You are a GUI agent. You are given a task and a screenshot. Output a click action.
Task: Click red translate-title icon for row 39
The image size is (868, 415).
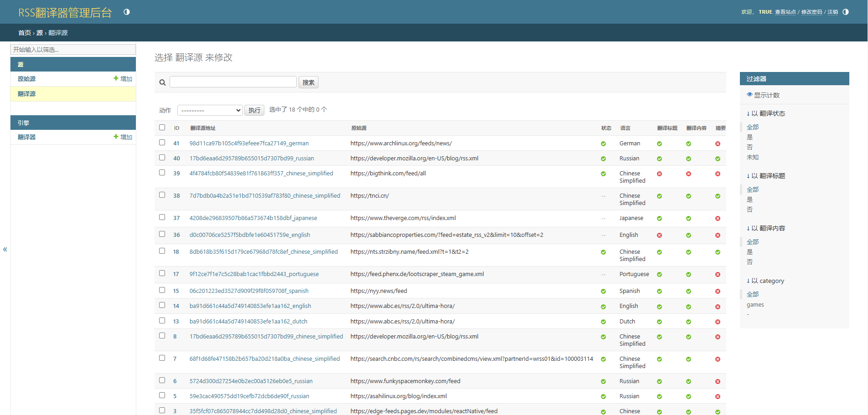pos(659,174)
